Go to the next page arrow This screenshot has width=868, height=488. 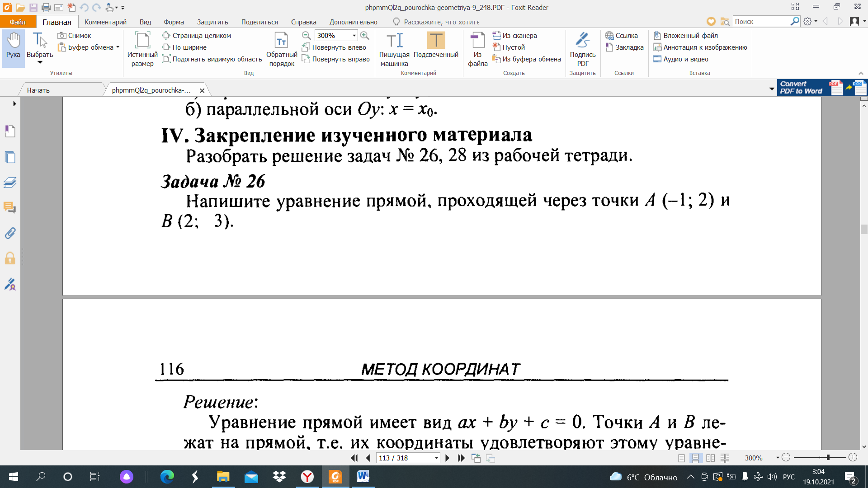point(447,458)
